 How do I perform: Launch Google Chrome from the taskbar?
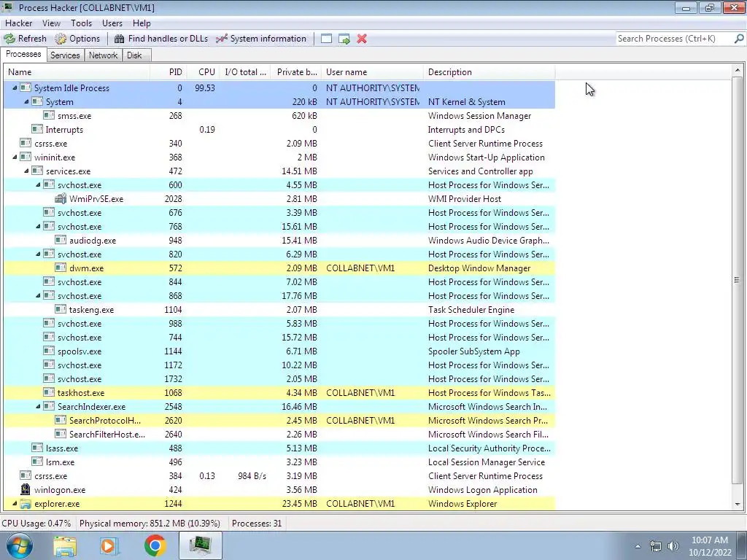coord(155,545)
